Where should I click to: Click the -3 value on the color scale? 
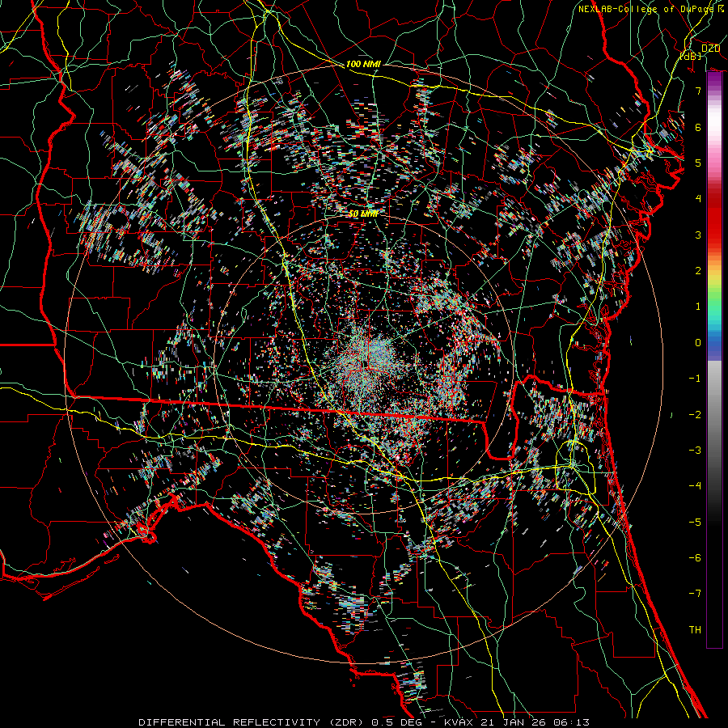point(695,451)
